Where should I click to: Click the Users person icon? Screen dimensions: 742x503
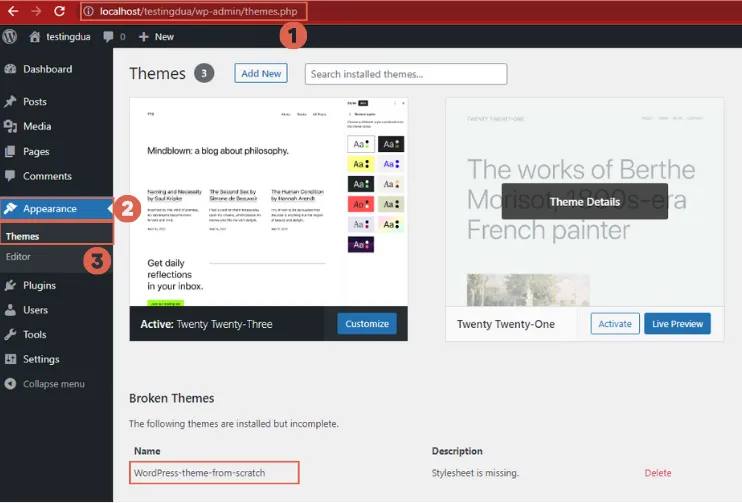pos(10,310)
